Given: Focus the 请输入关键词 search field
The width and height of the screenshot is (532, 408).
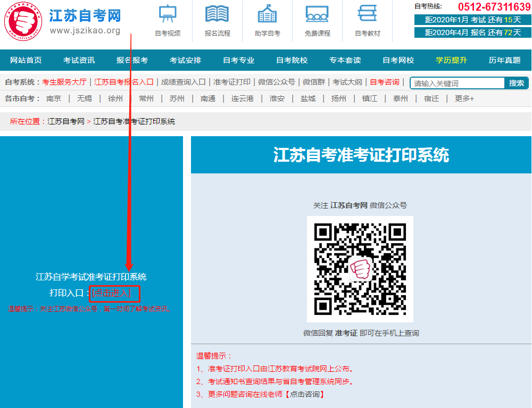Looking at the screenshot, I should coord(458,83).
